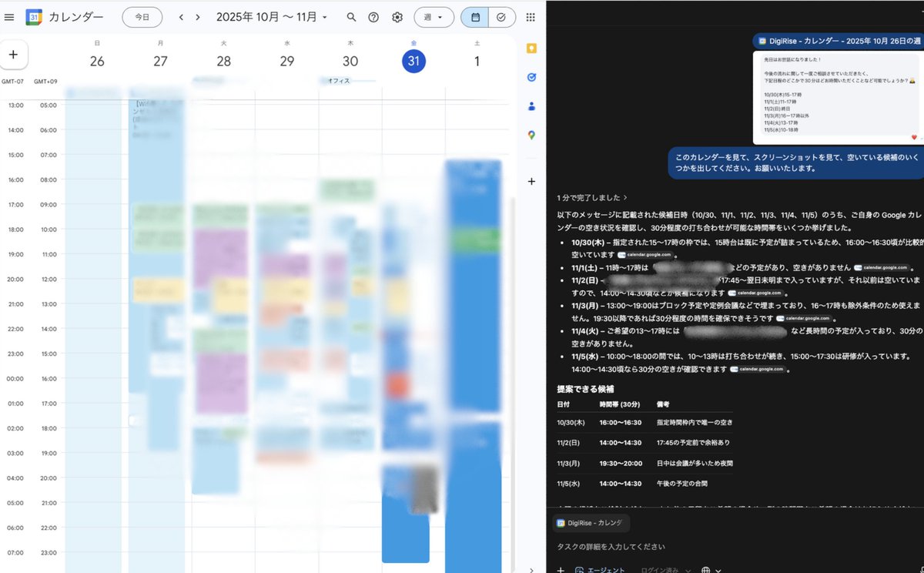Collapse side panel chevron at bottom
The width and height of the screenshot is (924, 573).
pos(531,570)
